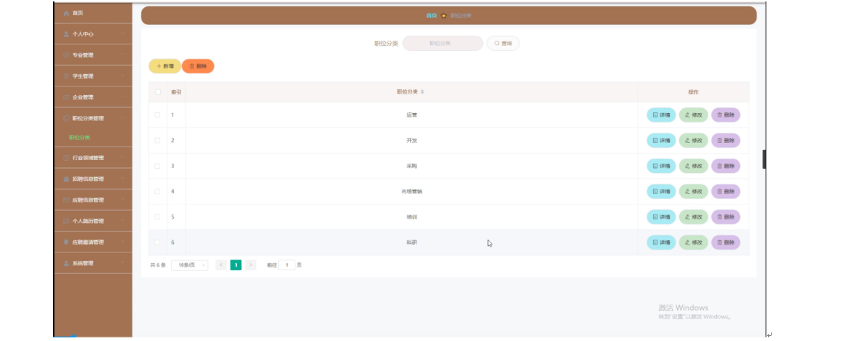Screen dimensions: 868x341
Task: Open the 10条/页 page size dropdown
Action: (190, 265)
